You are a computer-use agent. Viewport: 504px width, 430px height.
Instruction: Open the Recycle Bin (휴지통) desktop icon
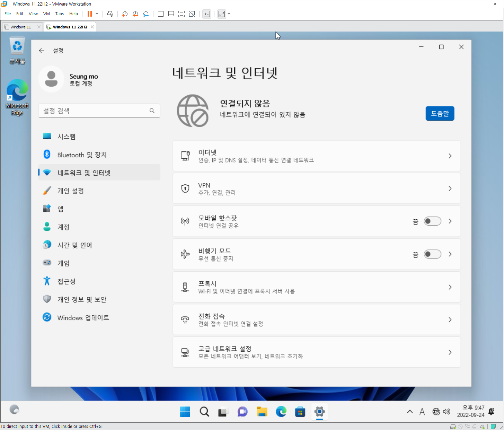tap(17, 51)
